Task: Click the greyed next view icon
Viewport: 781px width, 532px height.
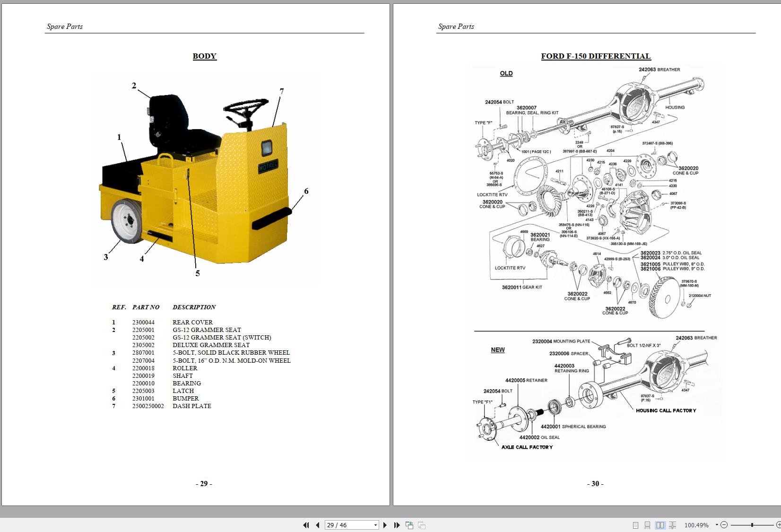Action: (x=422, y=525)
